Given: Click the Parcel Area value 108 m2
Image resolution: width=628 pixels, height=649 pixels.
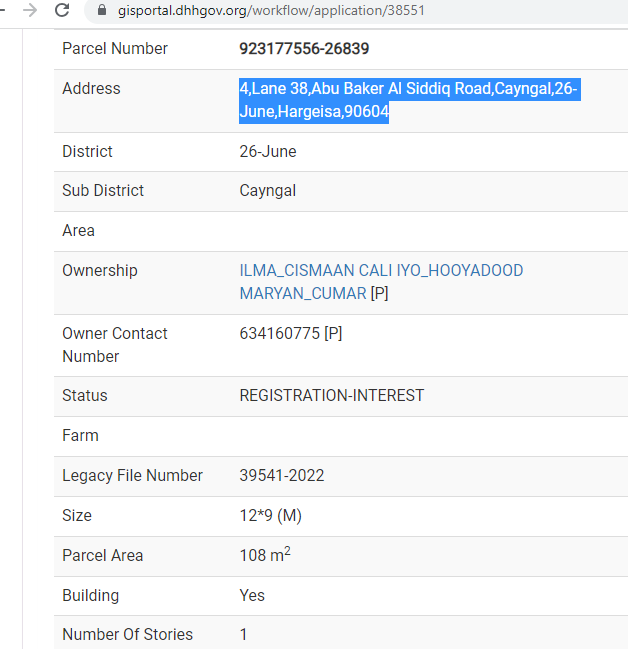Looking at the screenshot, I should (x=265, y=555).
